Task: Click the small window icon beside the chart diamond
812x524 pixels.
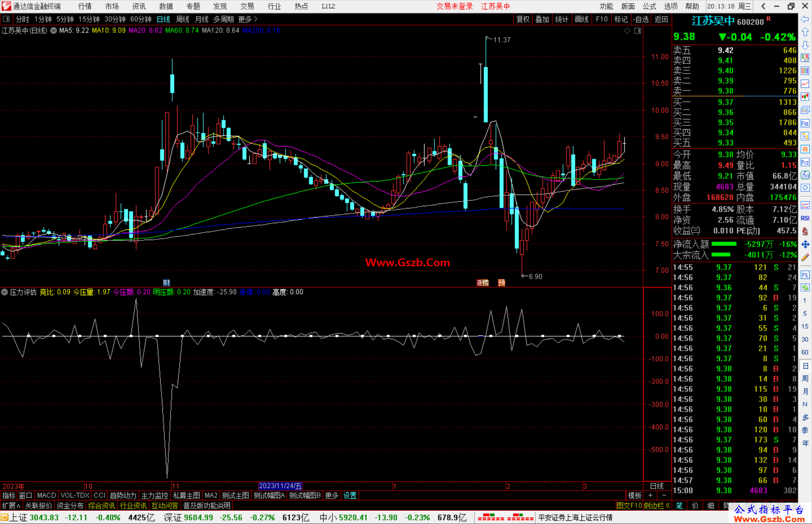Action: 638,31
